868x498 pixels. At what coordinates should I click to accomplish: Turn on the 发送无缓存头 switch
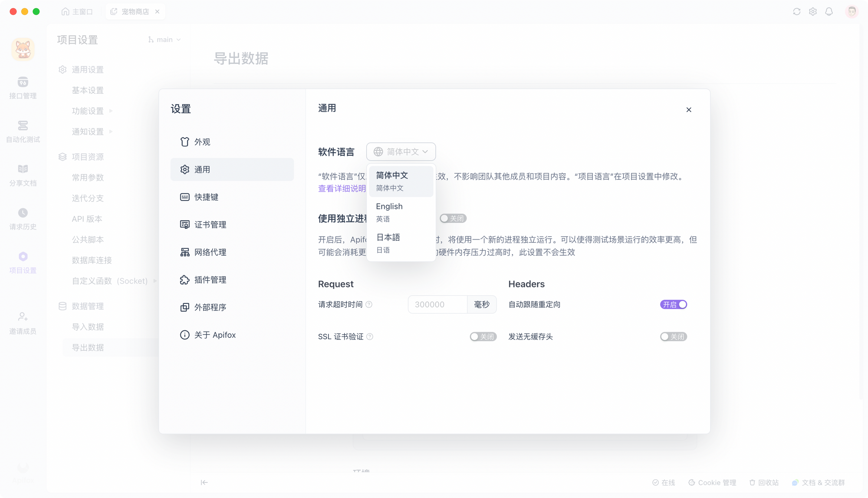point(674,336)
